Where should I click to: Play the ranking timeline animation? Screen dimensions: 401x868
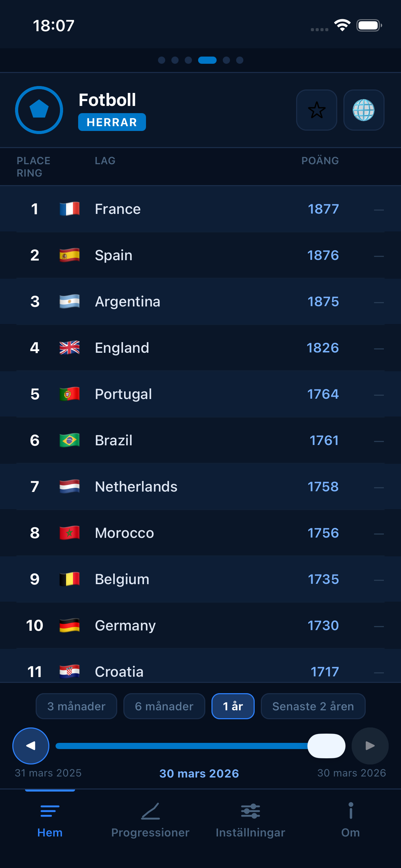[369, 746]
